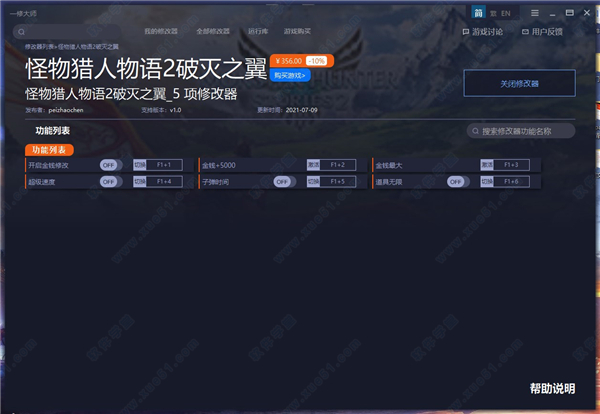Open 运行库 tab

[258, 31]
